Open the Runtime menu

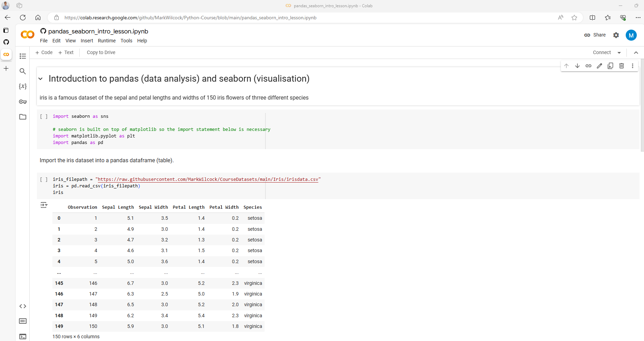(x=107, y=41)
